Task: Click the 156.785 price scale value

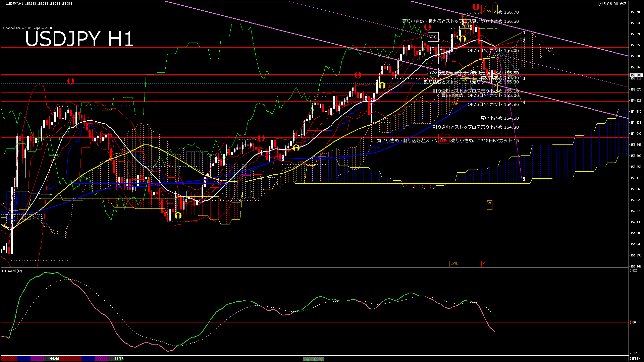Action: (636, 12)
